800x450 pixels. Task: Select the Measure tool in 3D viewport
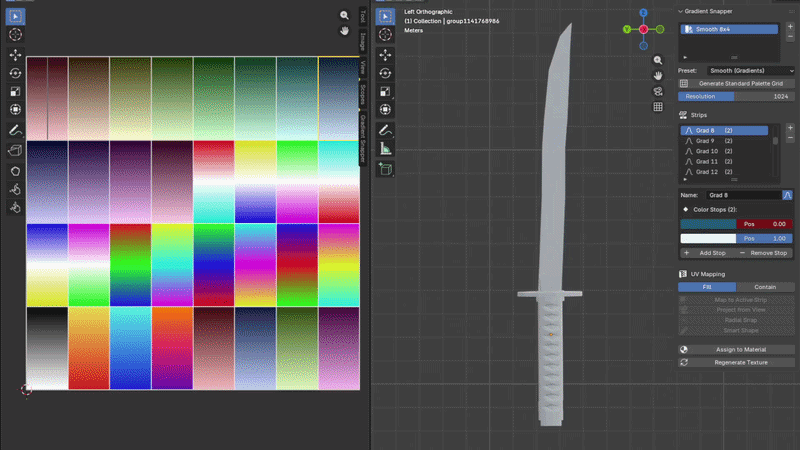click(x=385, y=149)
